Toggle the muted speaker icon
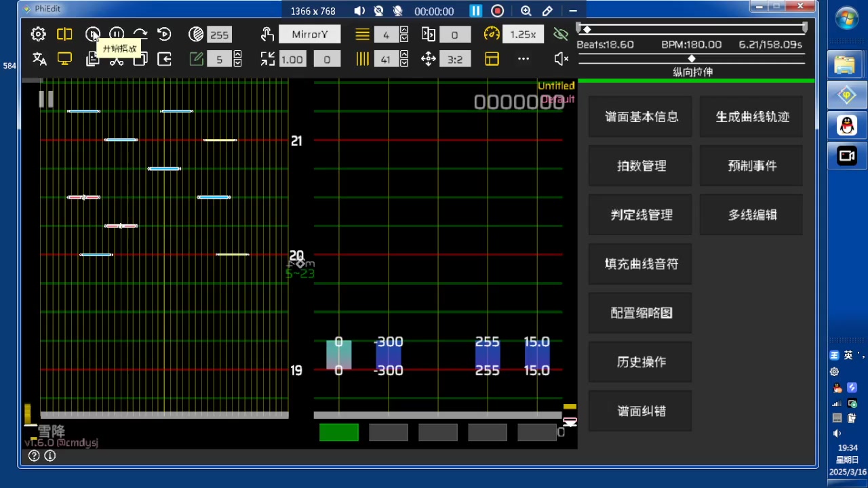The image size is (868, 488). coord(561,60)
